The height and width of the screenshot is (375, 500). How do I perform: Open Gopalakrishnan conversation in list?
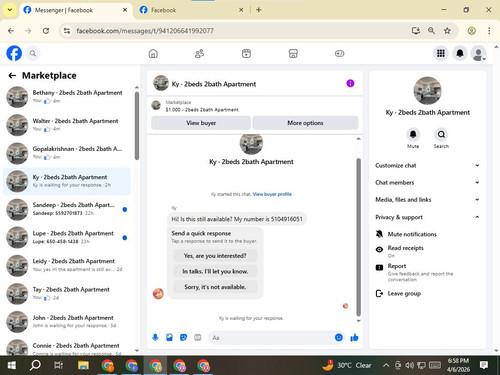coord(67,153)
